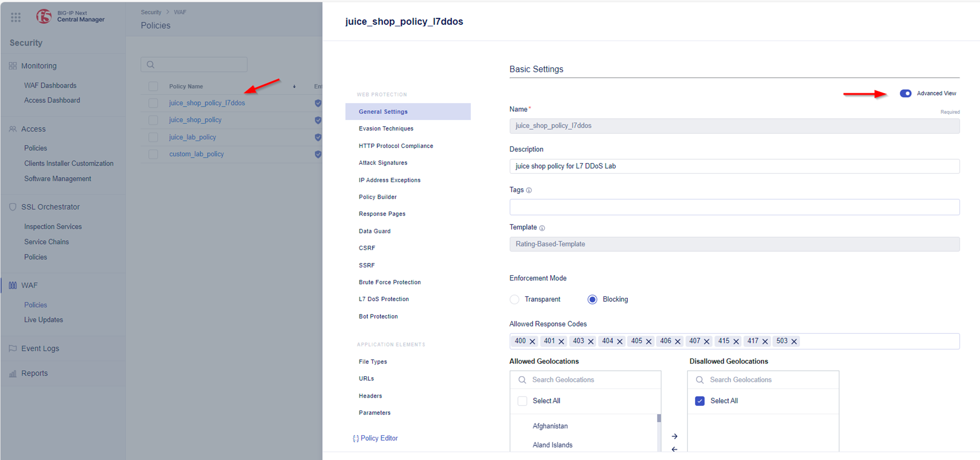The image size is (980, 460).
Task: Remove the 407 response code
Action: 706,341
